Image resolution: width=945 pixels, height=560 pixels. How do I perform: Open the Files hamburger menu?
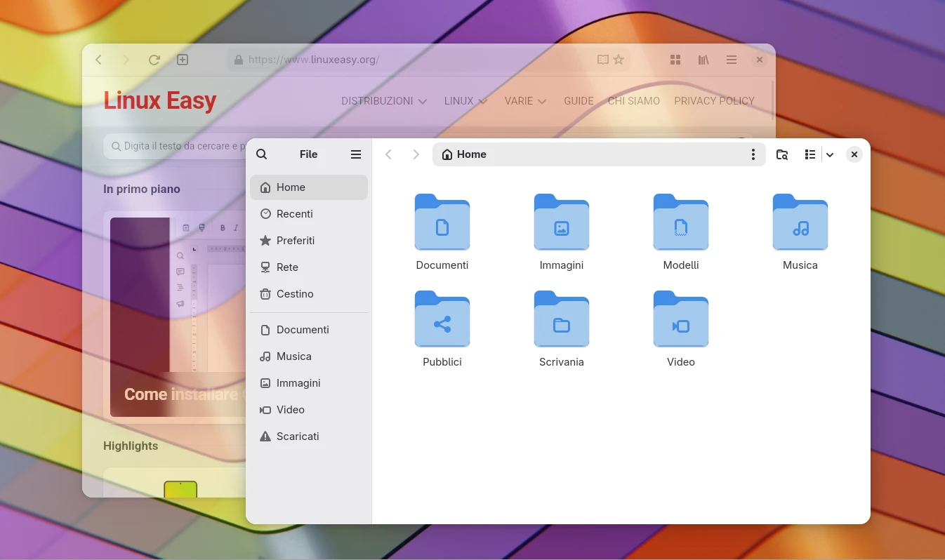pyautogui.click(x=356, y=154)
